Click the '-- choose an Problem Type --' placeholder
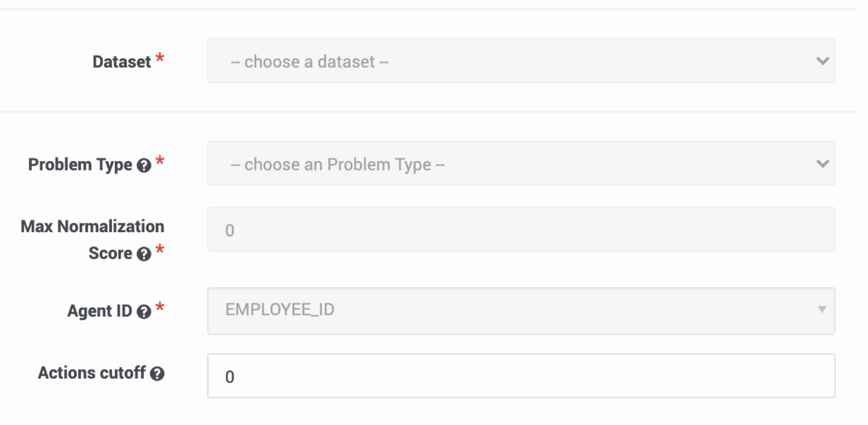Screen dimensions: 868x425 [x=337, y=164]
